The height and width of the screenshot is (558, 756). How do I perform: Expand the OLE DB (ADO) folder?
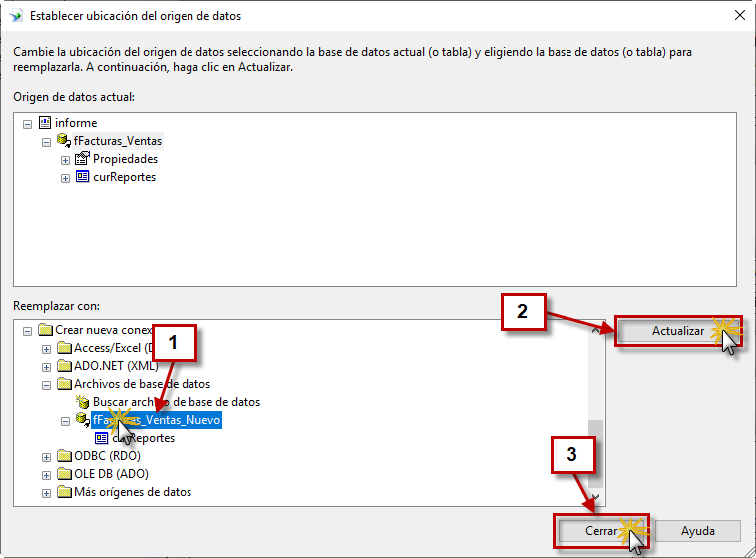pyautogui.click(x=46, y=475)
